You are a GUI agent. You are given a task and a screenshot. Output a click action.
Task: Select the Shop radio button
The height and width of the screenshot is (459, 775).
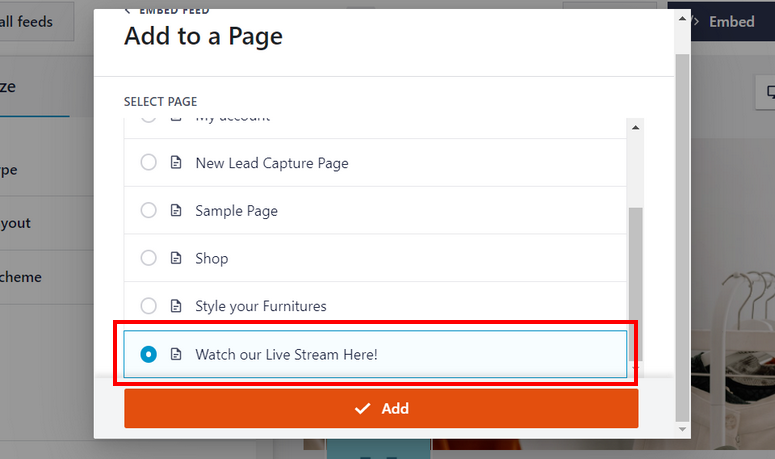(x=149, y=258)
